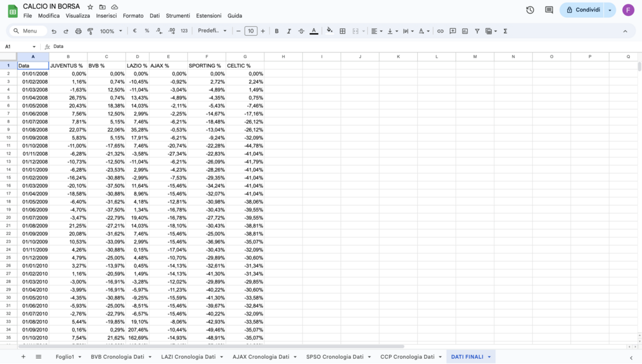Decrease decimal places icon

[159, 31]
